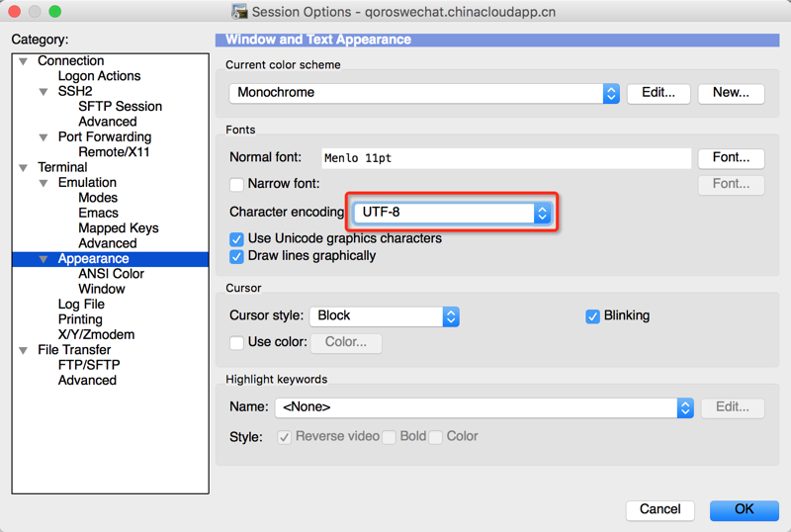
Task: Select the Emulation tree label
Action: click(x=87, y=183)
